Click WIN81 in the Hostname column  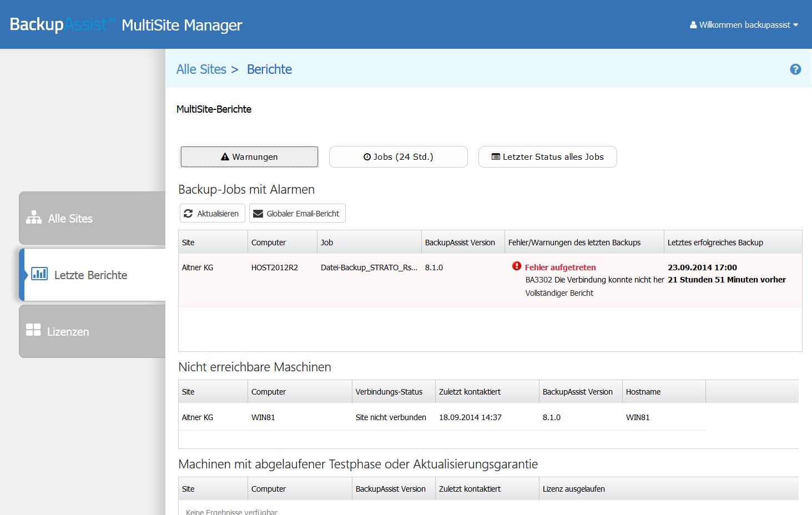[638, 417]
